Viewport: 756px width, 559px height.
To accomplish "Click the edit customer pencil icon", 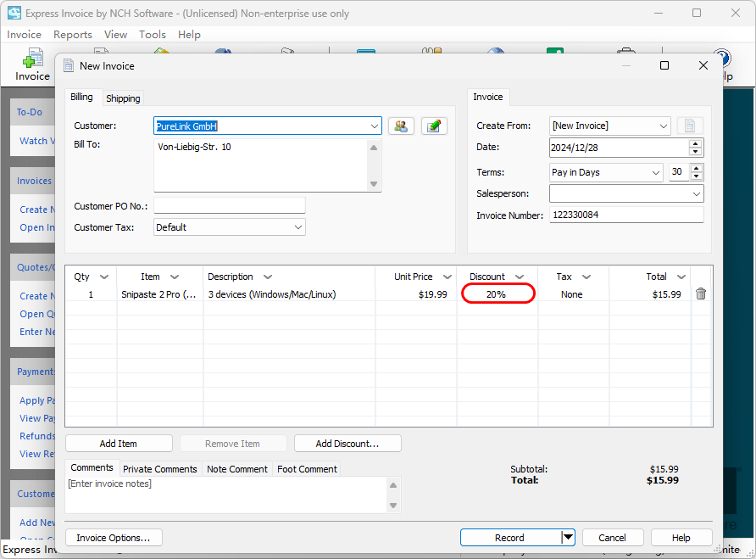I will [x=434, y=126].
